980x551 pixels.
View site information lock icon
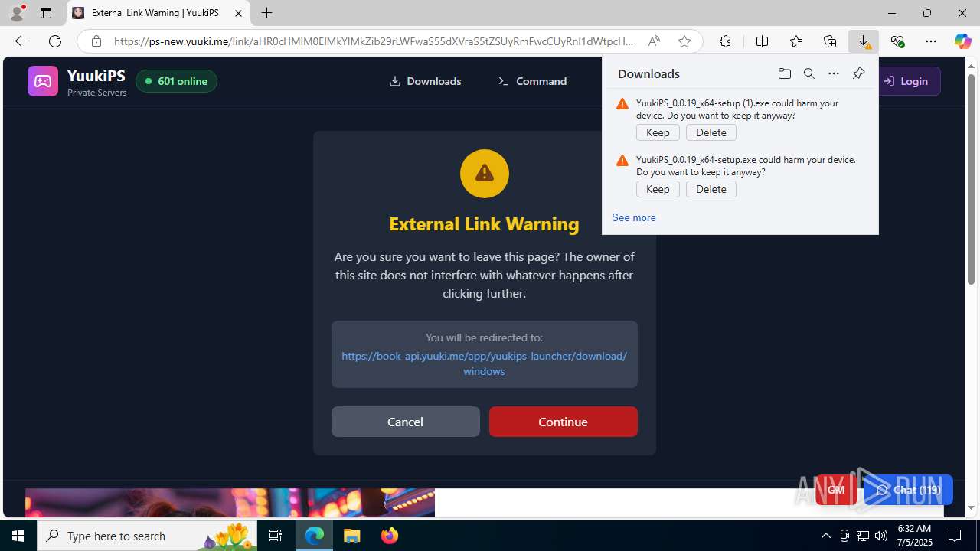[x=96, y=41]
